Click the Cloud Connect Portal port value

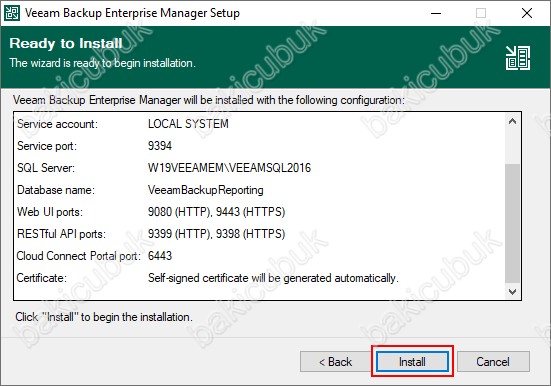[x=160, y=256]
